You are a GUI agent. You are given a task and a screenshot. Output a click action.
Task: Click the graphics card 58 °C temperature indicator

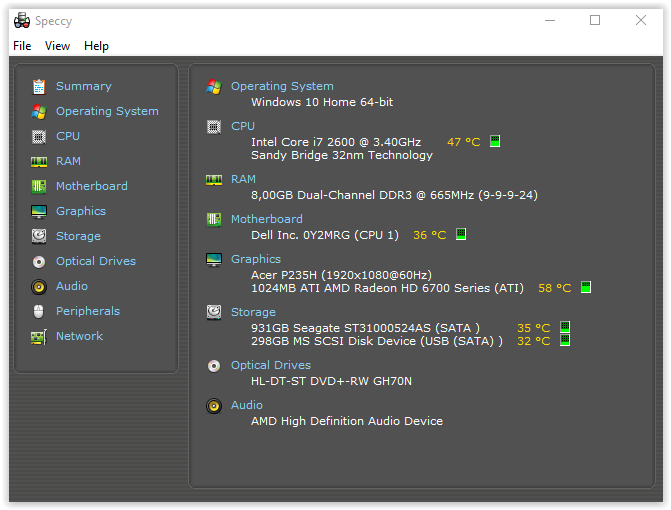coord(586,288)
